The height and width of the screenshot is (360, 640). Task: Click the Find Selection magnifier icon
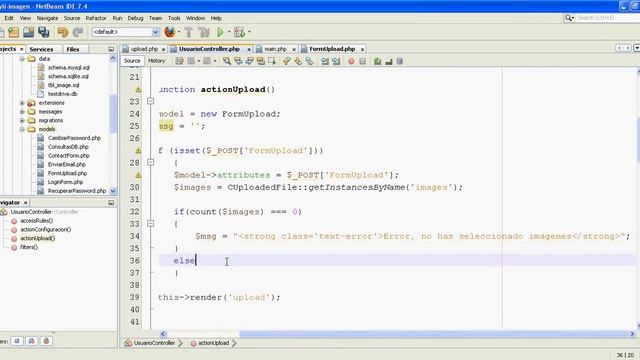[227, 61]
